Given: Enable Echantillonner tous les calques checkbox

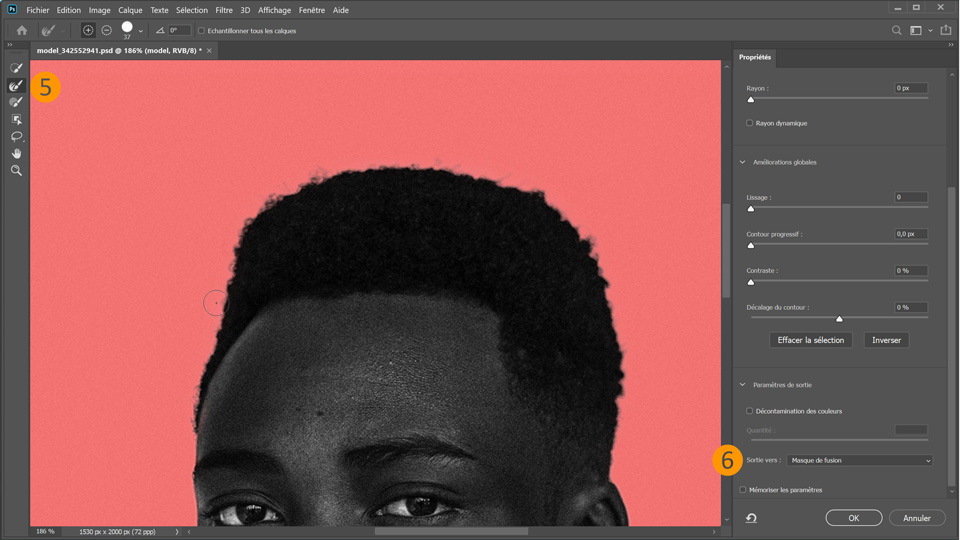Looking at the screenshot, I should point(201,31).
